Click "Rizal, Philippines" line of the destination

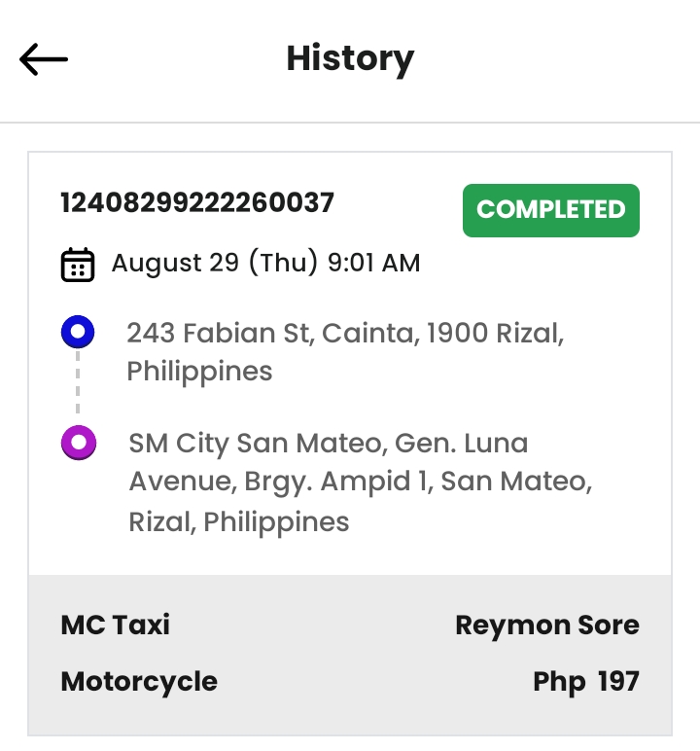239,521
